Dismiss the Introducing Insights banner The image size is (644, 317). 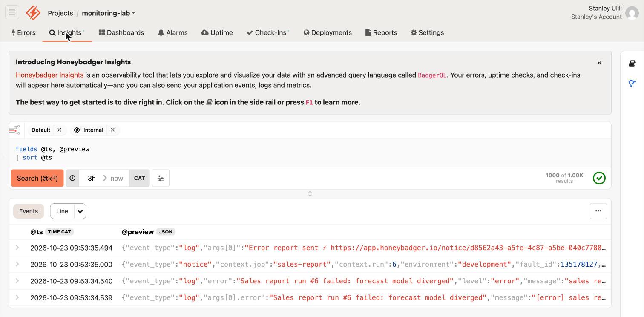pyautogui.click(x=599, y=63)
